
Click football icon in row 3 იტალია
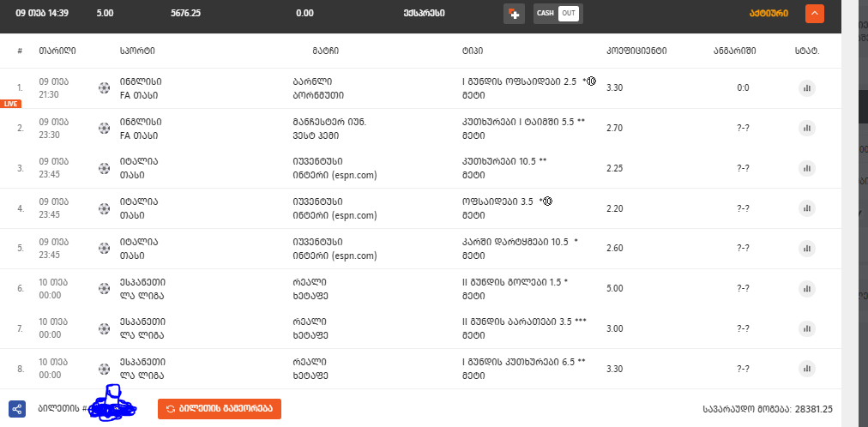tap(104, 168)
